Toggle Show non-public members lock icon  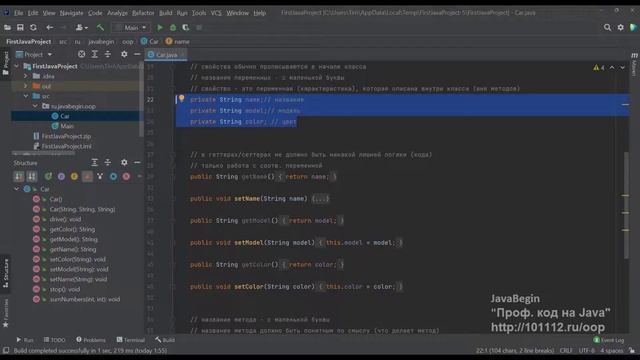coord(87,176)
